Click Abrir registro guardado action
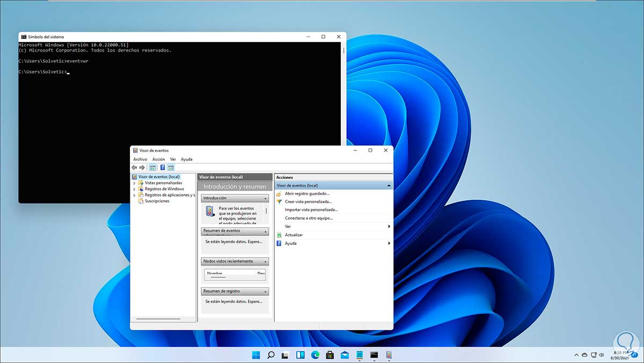 click(307, 193)
